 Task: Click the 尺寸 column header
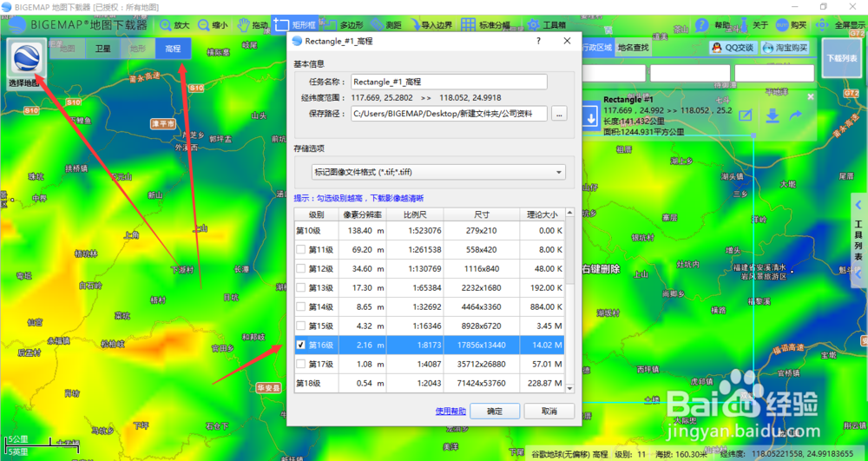482,214
